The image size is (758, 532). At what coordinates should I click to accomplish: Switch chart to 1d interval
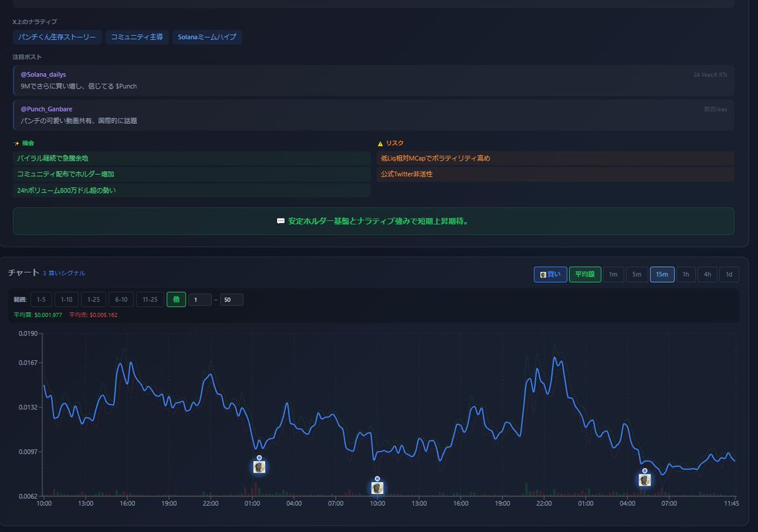pos(729,275)
